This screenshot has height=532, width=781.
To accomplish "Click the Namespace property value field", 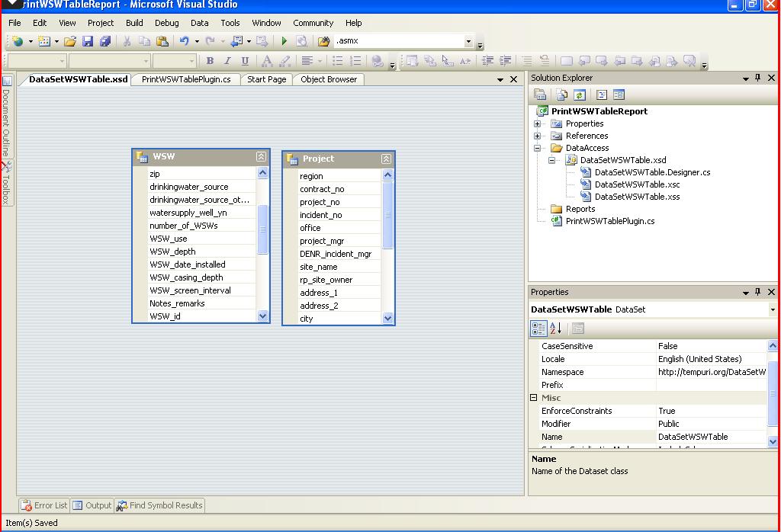I will pos(712,372).
